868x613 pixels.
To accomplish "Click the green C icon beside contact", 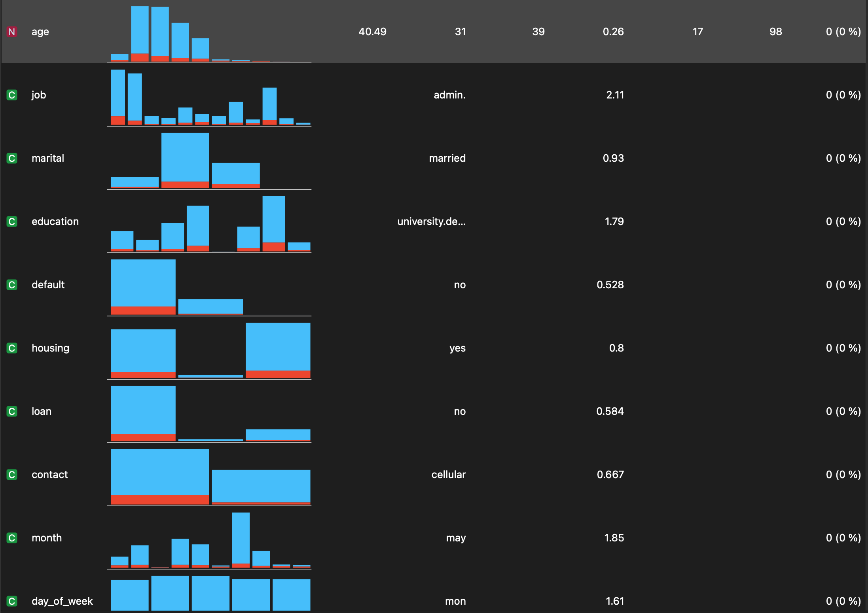I will [12, 475].
